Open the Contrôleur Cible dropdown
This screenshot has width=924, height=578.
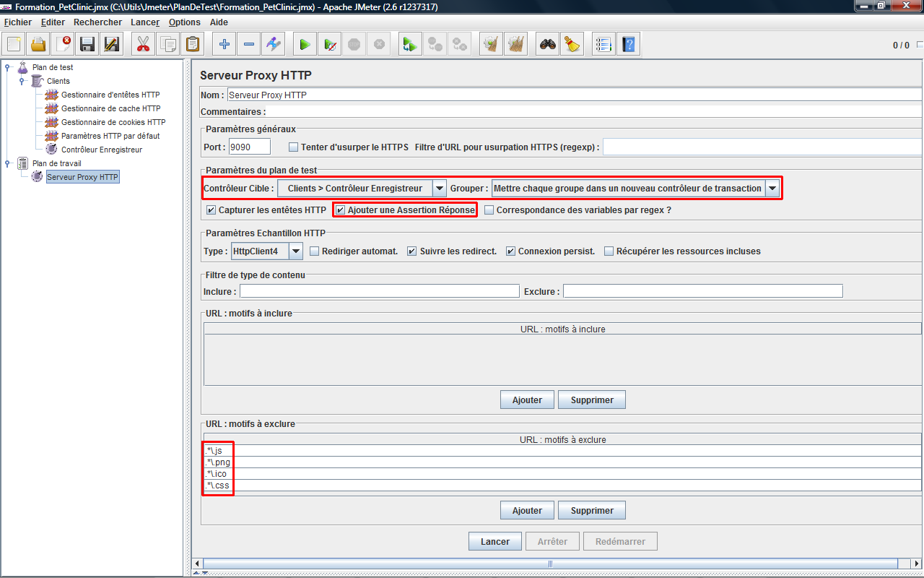point(439,189)
